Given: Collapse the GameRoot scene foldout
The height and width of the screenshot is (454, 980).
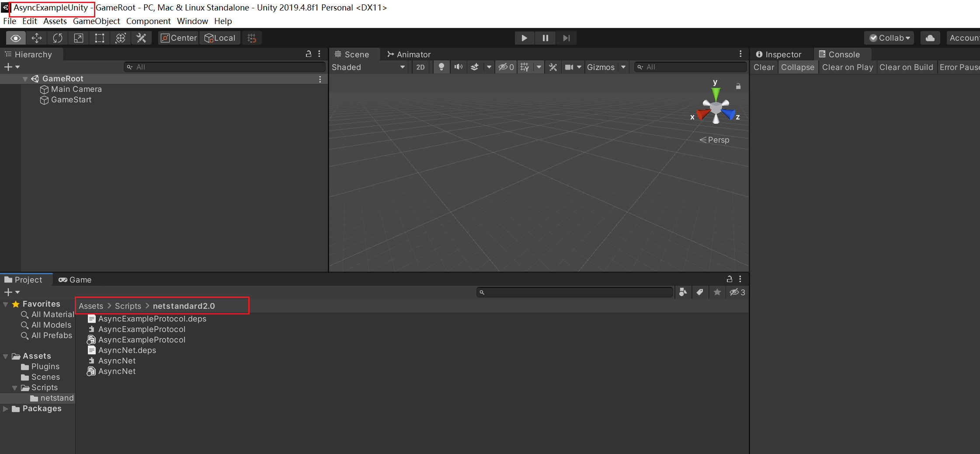Looking at the screenshot, I should [x=25, y=79].
